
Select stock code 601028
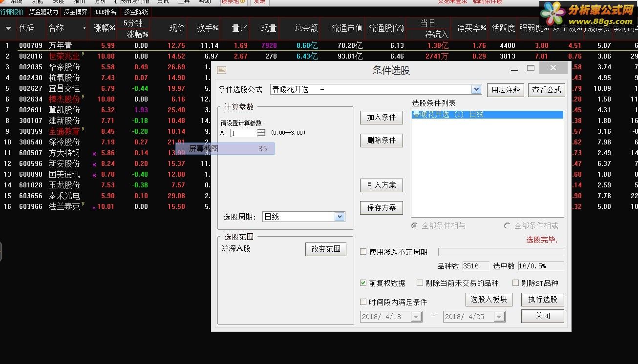point(31,185)
